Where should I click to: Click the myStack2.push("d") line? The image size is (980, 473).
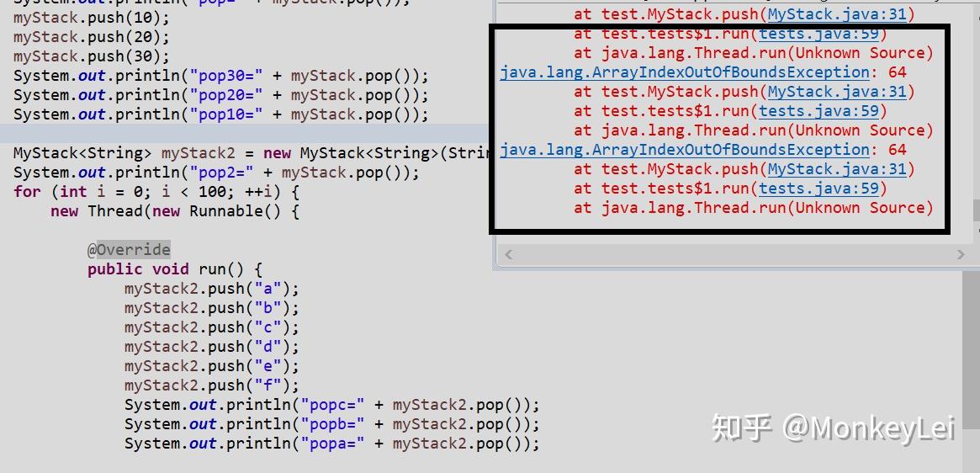tap(212, 347)
